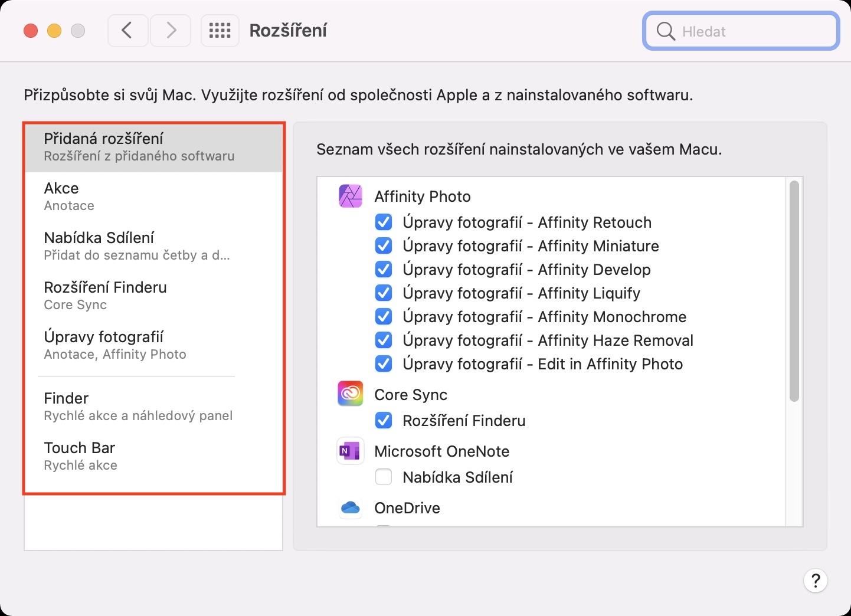Click the Affinity Photo app icon
Screen dimensions: 851x616
(x=350, y=196)
